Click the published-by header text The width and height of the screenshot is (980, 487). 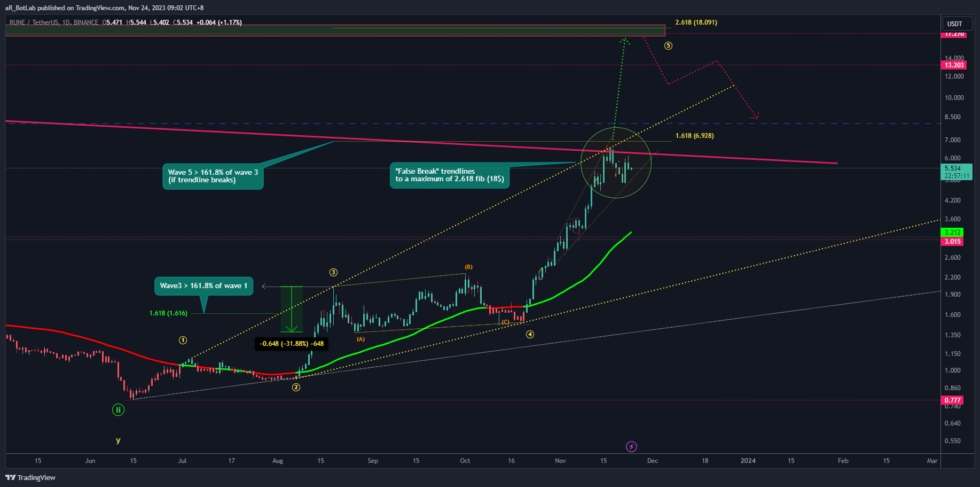(x=104, y=8)
